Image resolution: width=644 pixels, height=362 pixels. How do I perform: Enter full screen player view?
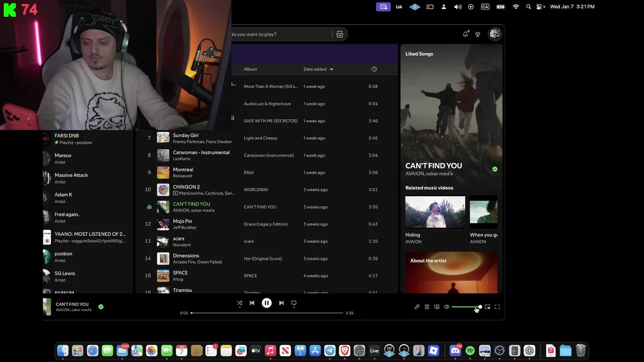click(x=497, y=307)
